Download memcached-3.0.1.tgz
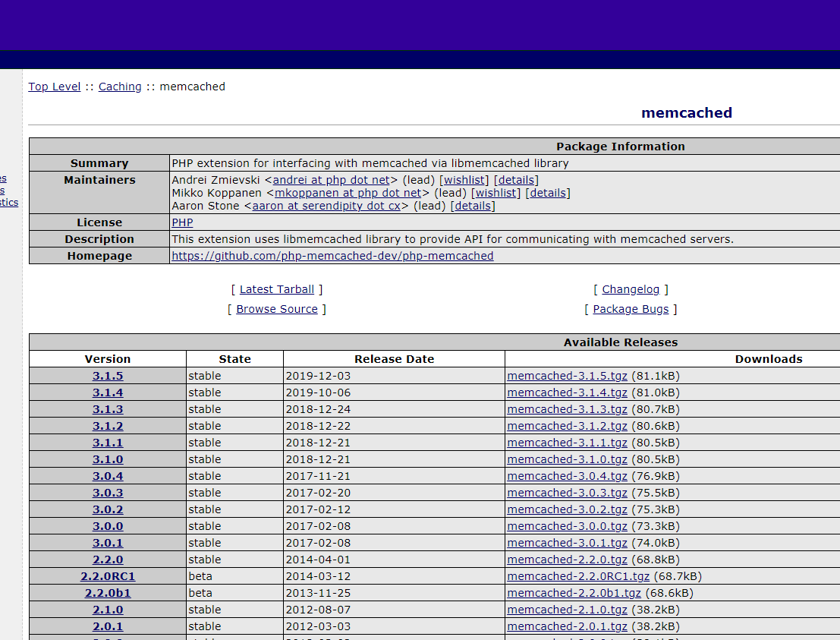Screen dimensions: 840x640 [568, 543]
